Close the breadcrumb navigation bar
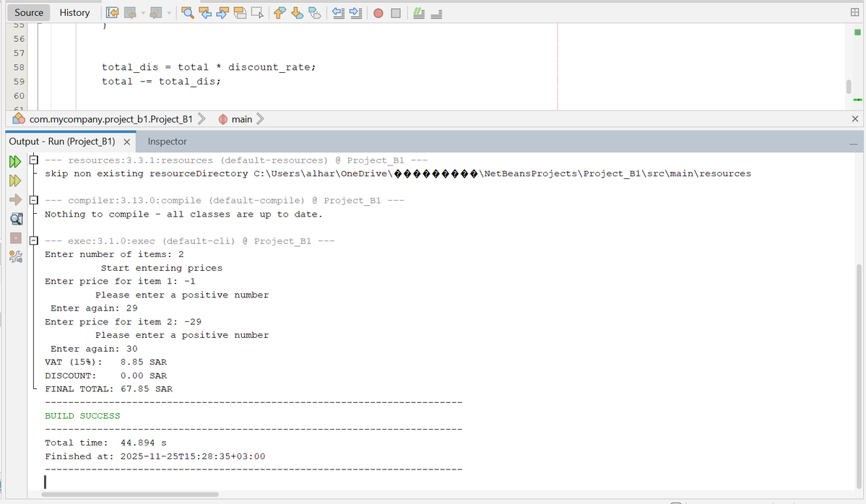The image size is (866, 504). (855, 118)
